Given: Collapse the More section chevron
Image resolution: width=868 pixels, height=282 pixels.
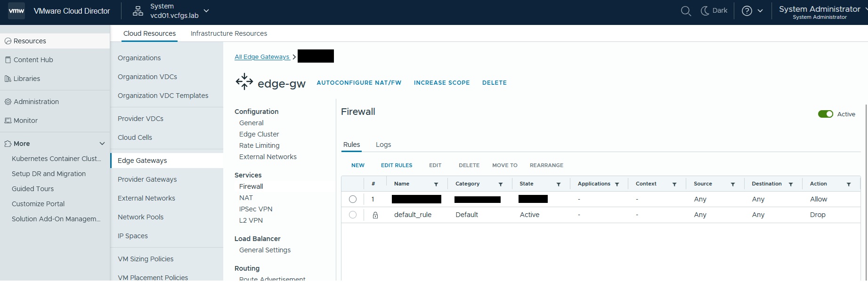Looking at the screenshot, I should (x=102, y=144).
